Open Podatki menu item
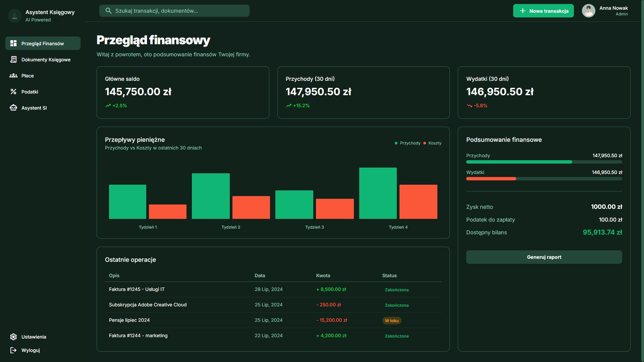This screenshot has height=362, width=644. coord(30,92)
